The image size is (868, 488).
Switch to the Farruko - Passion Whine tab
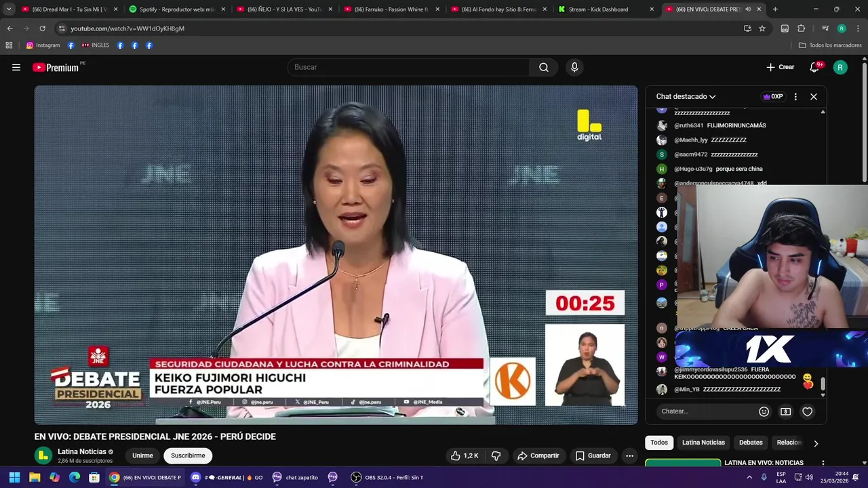coord(391,9)
